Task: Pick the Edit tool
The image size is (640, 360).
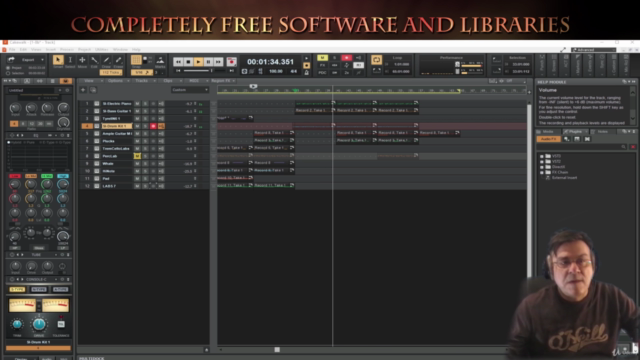Action: [x=94, y=60]
